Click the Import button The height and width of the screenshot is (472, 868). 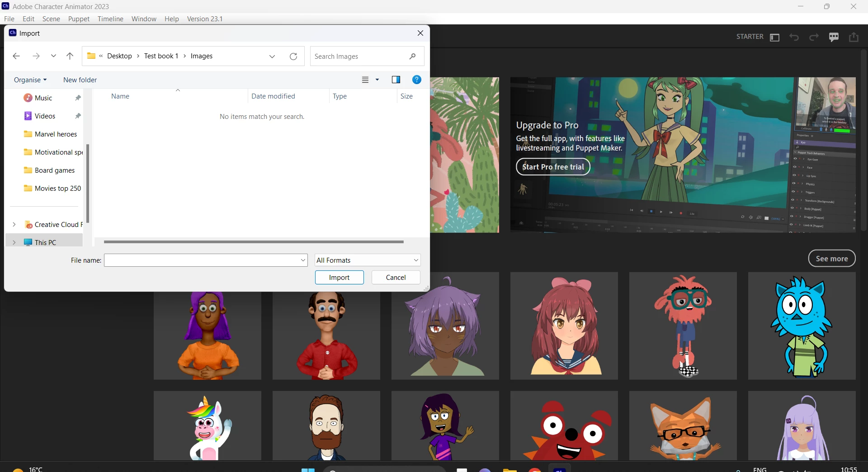pyautogui.click(x=340, y=278)
